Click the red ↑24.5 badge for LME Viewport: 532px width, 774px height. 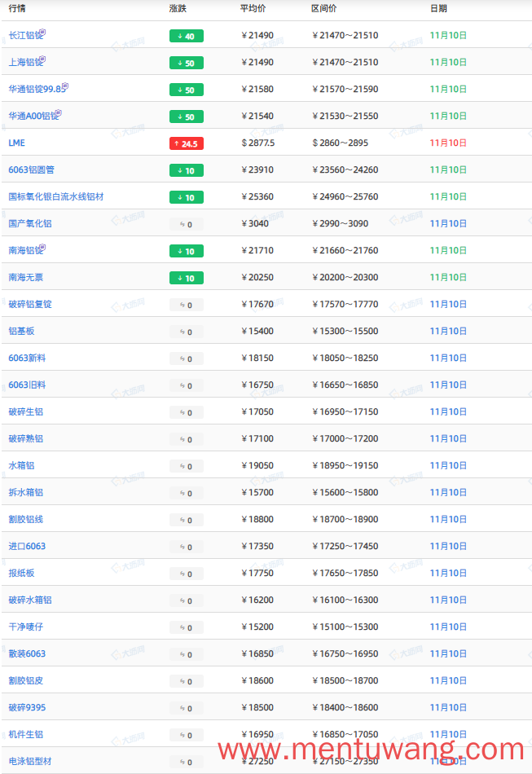tap(187, 143)
